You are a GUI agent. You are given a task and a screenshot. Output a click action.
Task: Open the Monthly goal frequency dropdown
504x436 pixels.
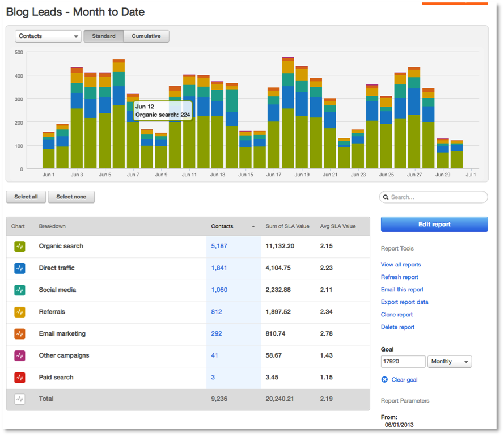coord(450,361)
